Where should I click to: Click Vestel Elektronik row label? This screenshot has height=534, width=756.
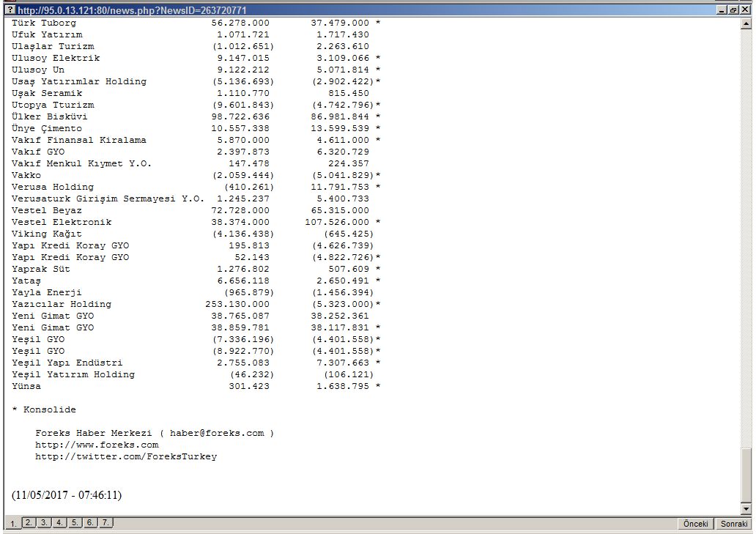tap(62, 222)
